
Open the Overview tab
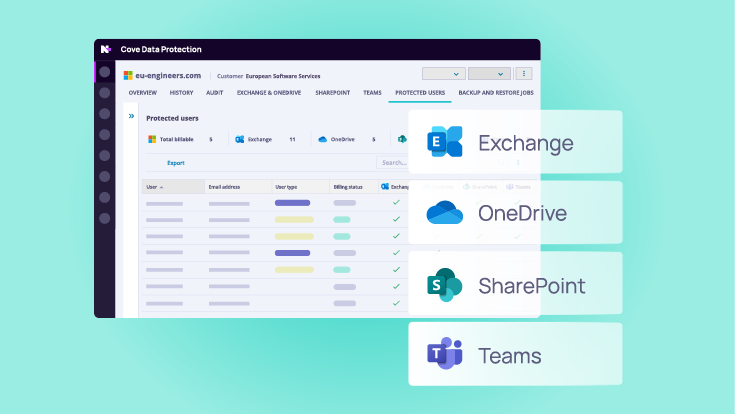pos(143,93)
